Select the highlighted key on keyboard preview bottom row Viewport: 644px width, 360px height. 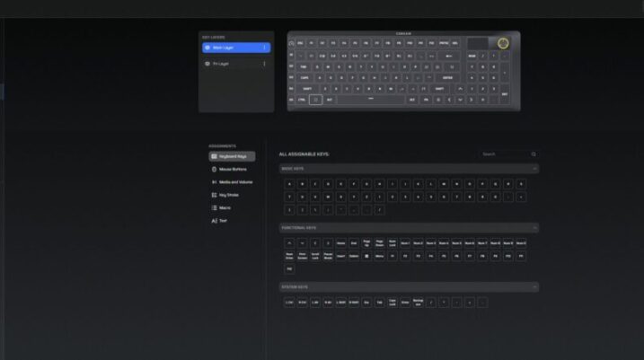pyautogui.click(x=315, y=100)
